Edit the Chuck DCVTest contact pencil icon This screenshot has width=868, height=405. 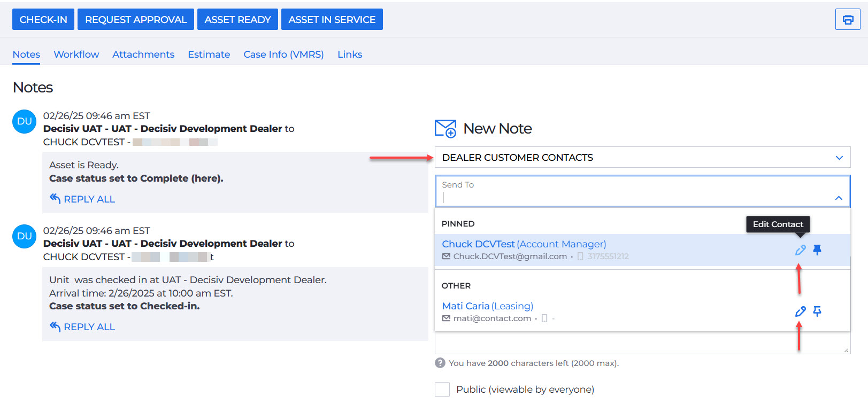pyautogui.click(x=800, y=250)
